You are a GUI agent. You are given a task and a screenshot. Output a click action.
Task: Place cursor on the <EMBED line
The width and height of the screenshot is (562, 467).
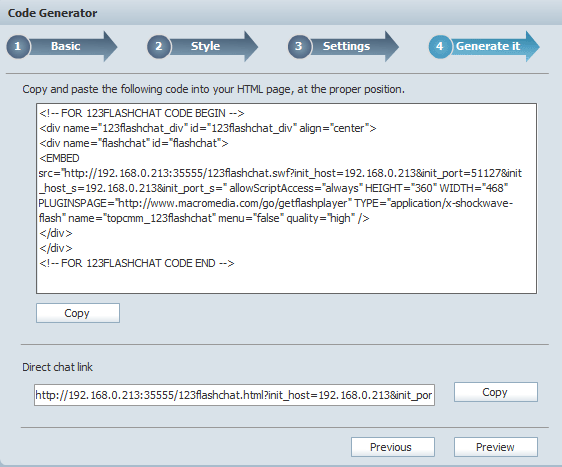point(59,158)
